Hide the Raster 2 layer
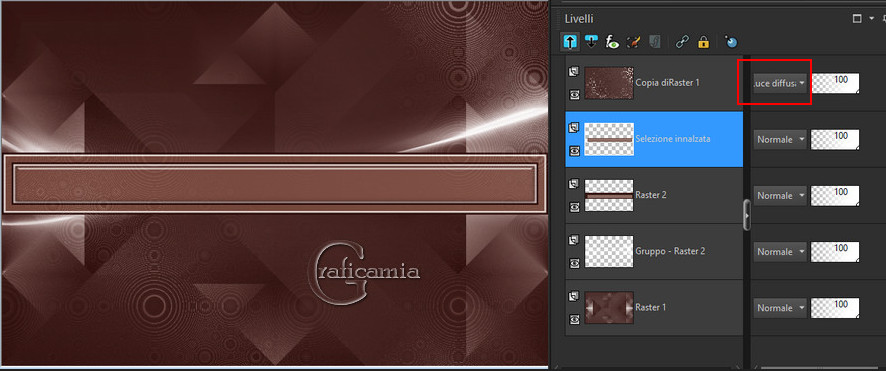 [575, 207]
